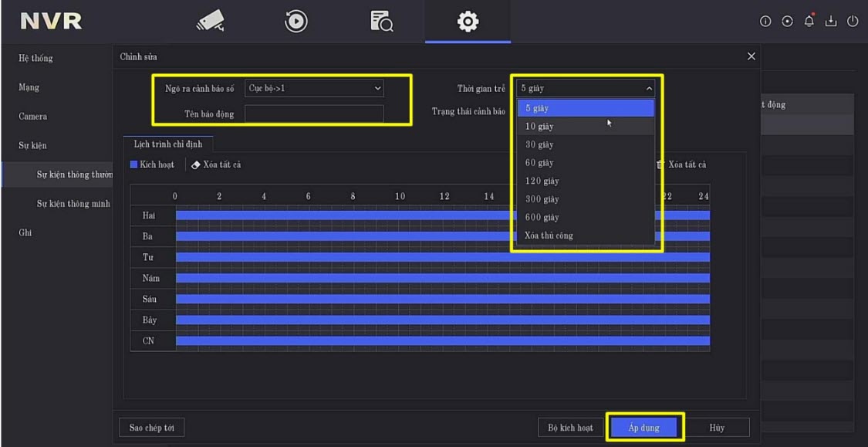Viewport: 868px width, 447px height.
Task: Click the Sao chép tới button
Action: tap(152, 428)
